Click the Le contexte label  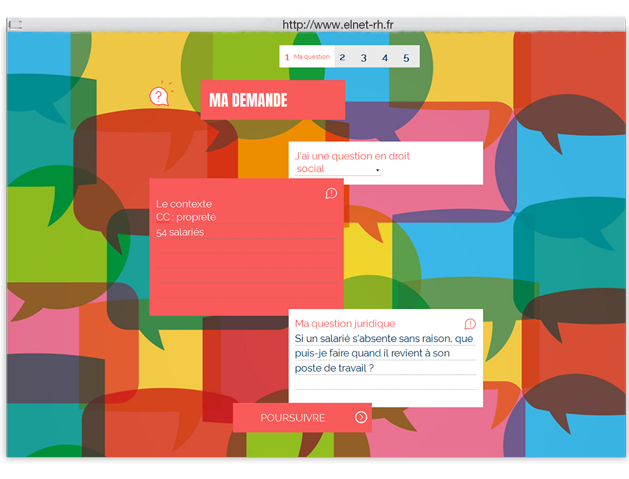[x=184, y=204]
